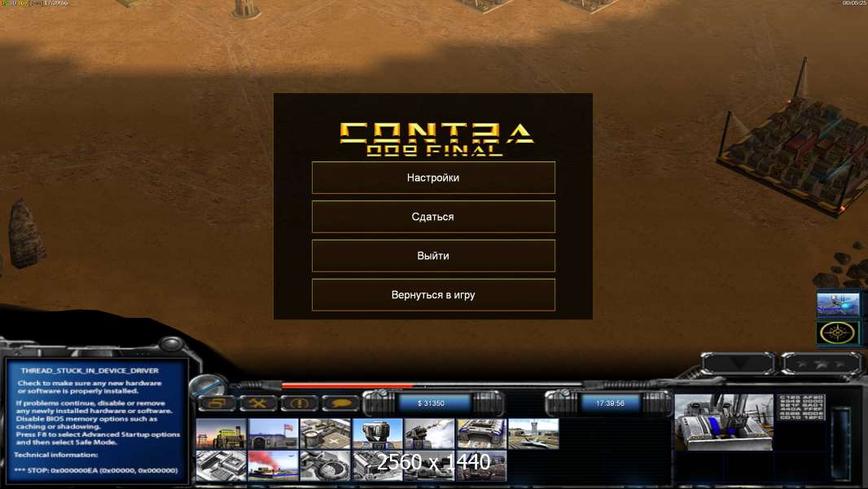The width and height of the screenshot is (868, 489).
Task: Click the round button with blue stripe
Action: pos(208,385)
